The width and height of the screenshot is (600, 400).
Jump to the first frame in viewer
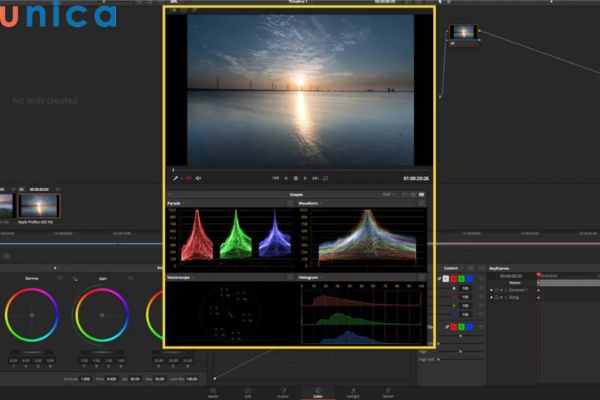[x=275, y=178]
